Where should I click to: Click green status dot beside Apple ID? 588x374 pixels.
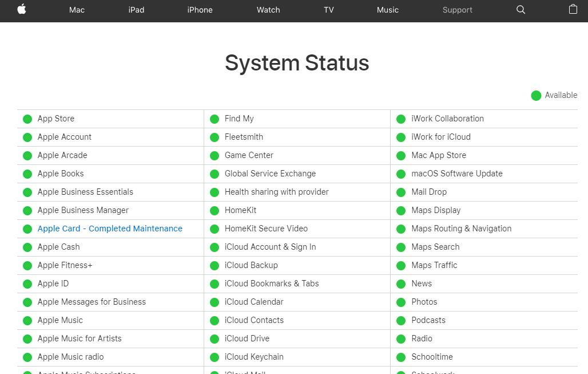tap(27, 284)
